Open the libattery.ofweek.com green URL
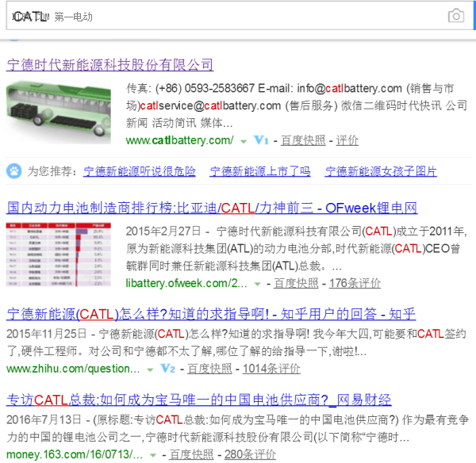476x463 pixels. pyautogui.click(x=186, y=283)
